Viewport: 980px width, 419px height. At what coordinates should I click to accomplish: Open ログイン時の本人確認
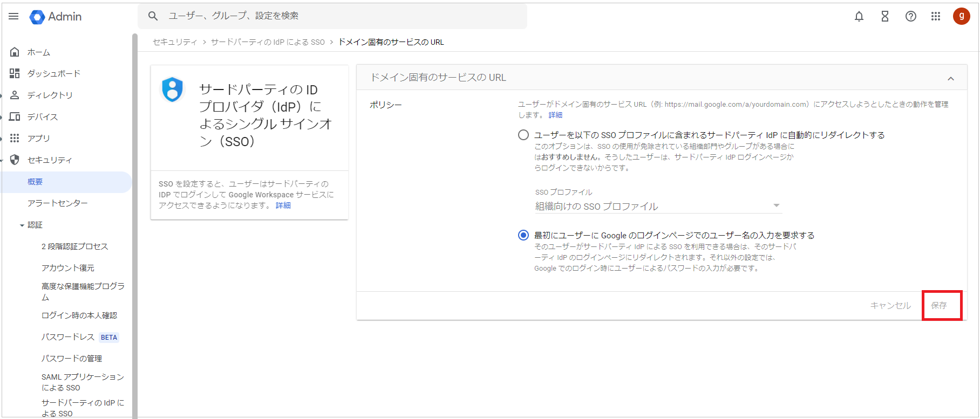(x=79, y=315)
